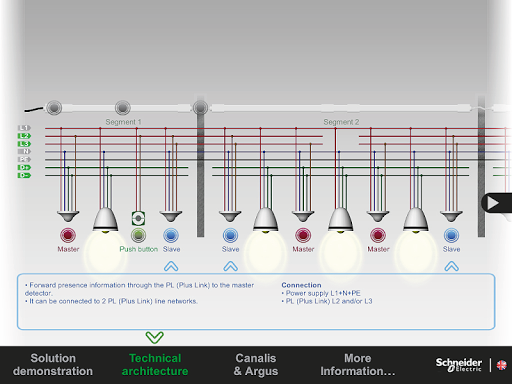Click the 'PL (Plus Link) L2 and/or L3' line
This screenshot has height=384, width=512.
327,301
